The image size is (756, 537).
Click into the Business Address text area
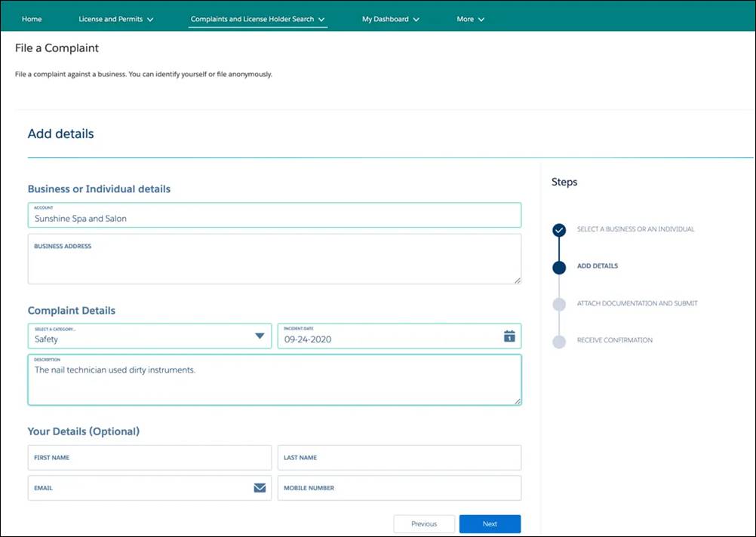click(275, 259)
